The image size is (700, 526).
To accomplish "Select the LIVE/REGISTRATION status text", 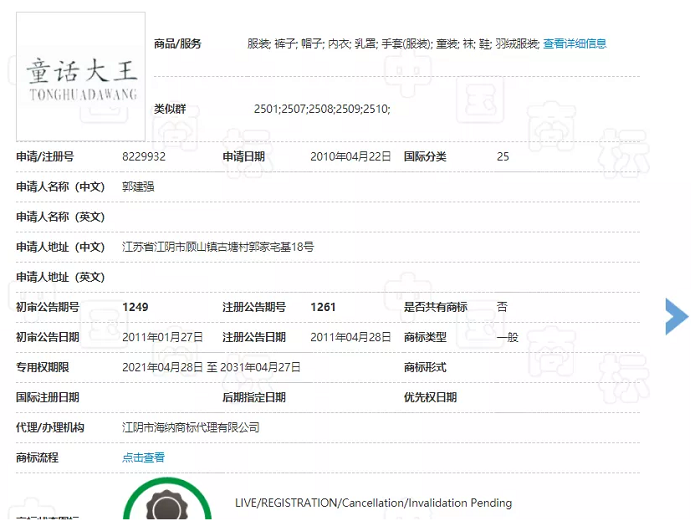I will (373, 503).
